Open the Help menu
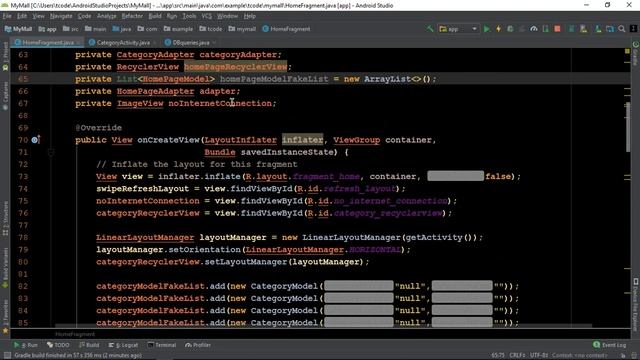The height and width of the screenshot is (360, 640). (249, 16)
